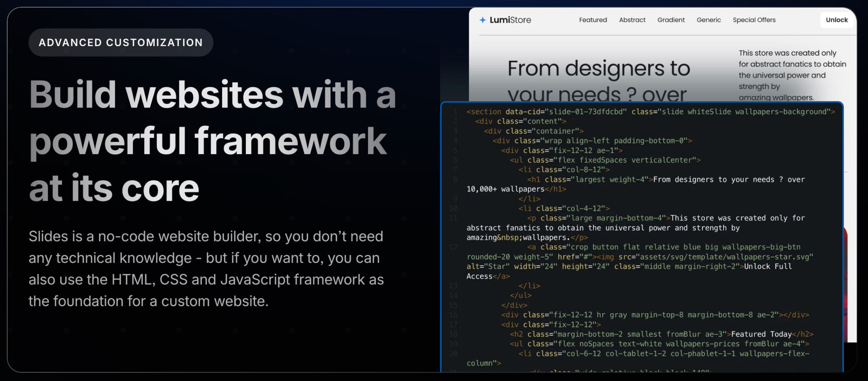Click the "From designers to" preview heading
The image size is (868, 381).
click(x=598, y=69)
